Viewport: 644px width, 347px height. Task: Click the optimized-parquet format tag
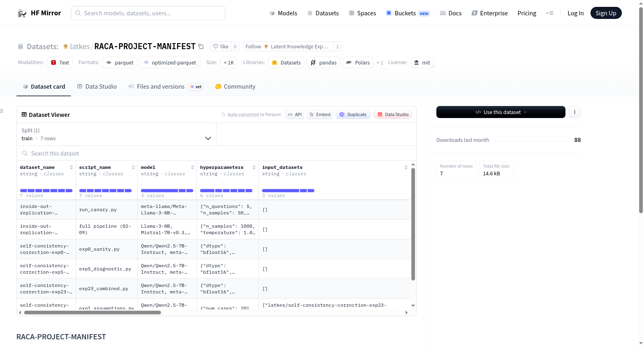pos(170,62)
